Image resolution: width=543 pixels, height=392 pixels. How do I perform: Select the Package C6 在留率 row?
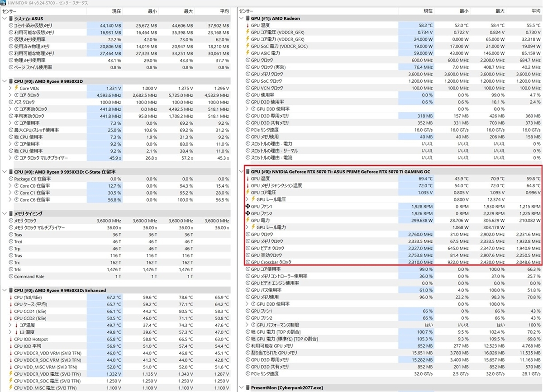[117, 179]
